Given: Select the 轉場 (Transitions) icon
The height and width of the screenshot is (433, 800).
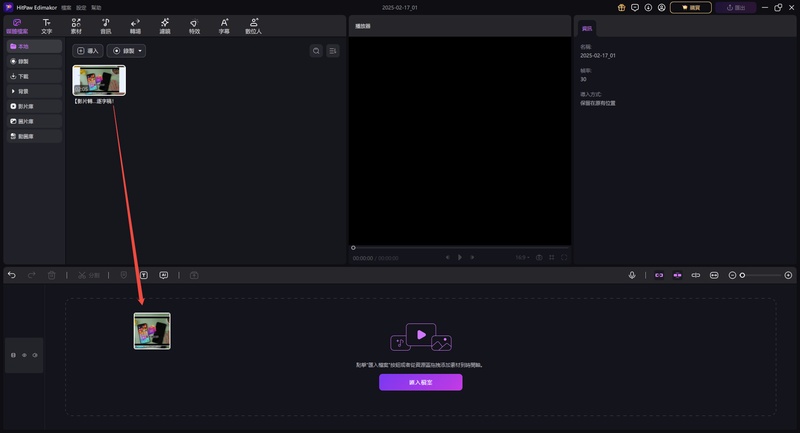Looking at the screenshot, I should point(135,25).
